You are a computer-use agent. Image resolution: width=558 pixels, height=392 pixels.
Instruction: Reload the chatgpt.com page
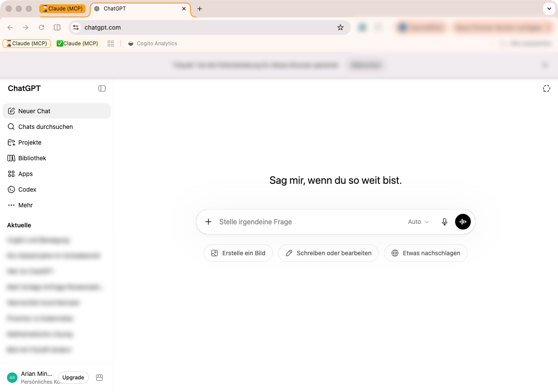click(x=41, y=27)
